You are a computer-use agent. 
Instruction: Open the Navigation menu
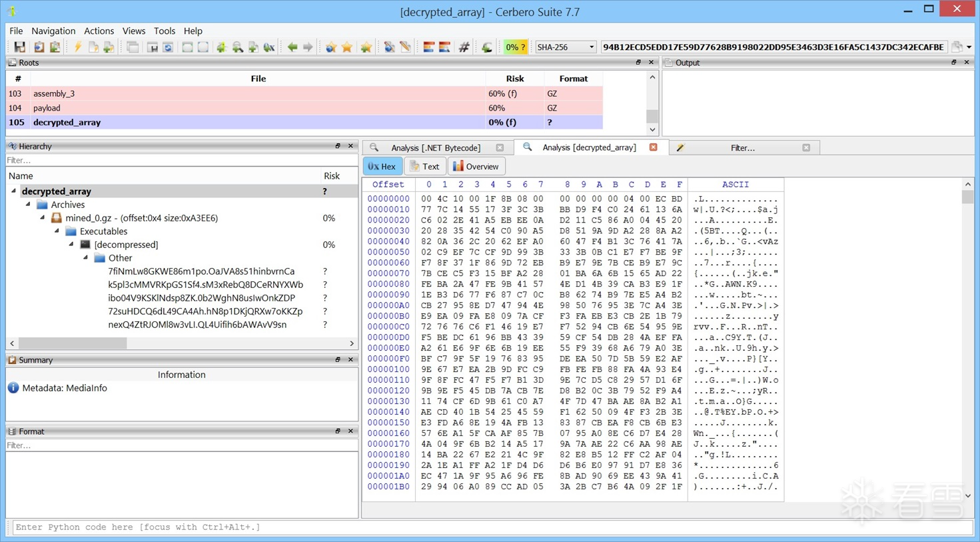[x=53, y=31]
